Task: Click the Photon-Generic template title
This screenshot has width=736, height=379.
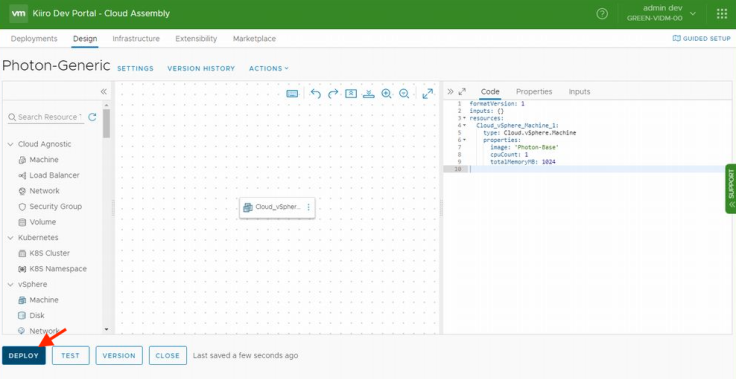Action: click(56, 66)
